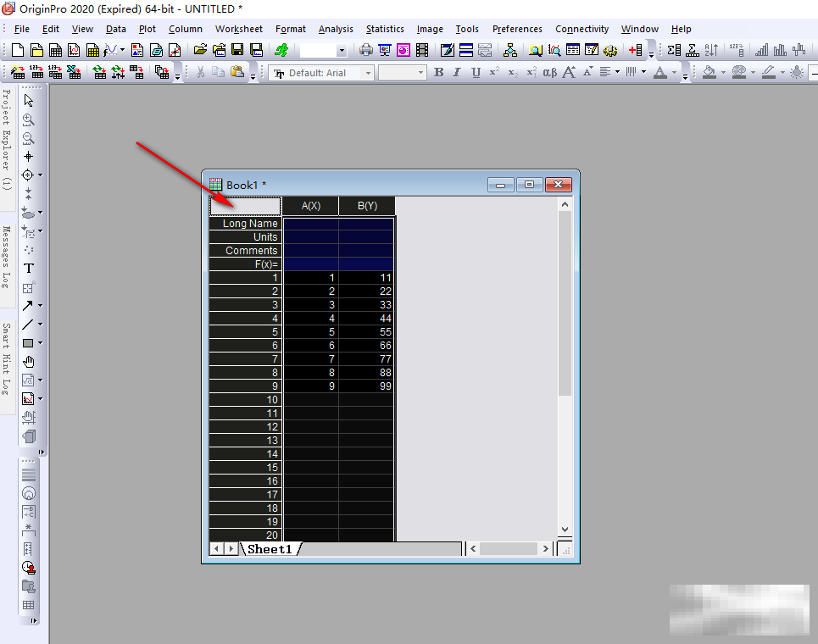Open the Worksheet menu
818x644 pixels.
(239, 29)
